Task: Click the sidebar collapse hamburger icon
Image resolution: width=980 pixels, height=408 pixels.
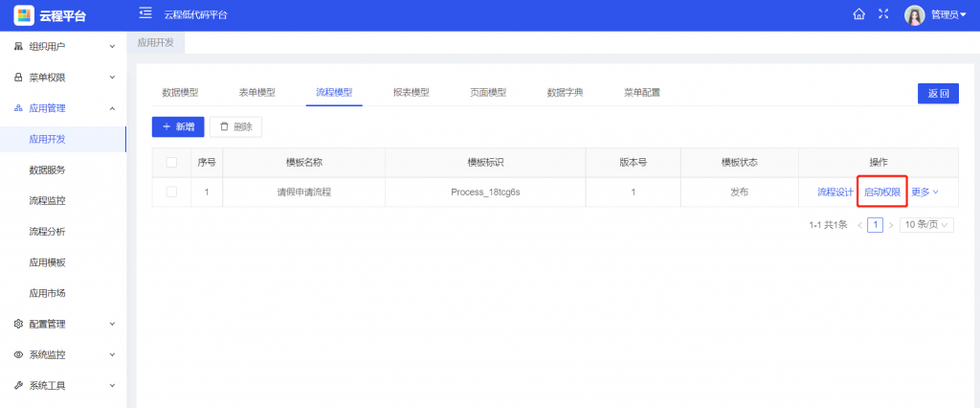Action: [x=145, y=13]
